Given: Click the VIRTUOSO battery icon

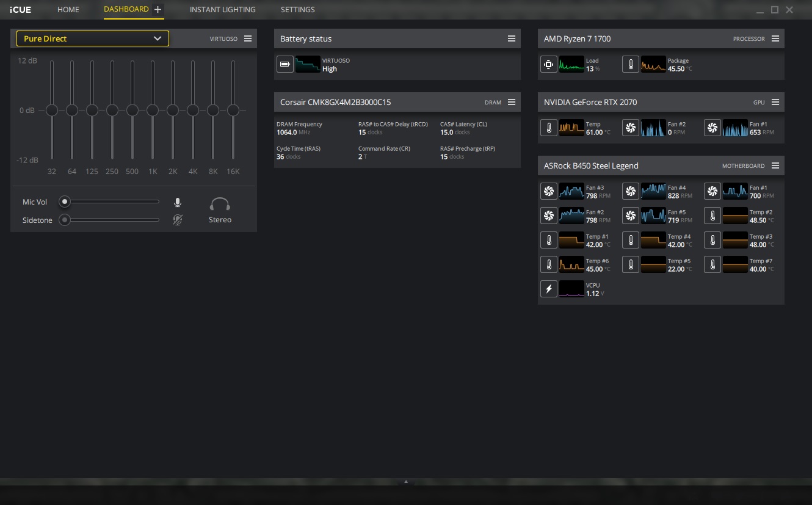Looking at the screenshot, I should pyautogui.click(x=285, y=64).
